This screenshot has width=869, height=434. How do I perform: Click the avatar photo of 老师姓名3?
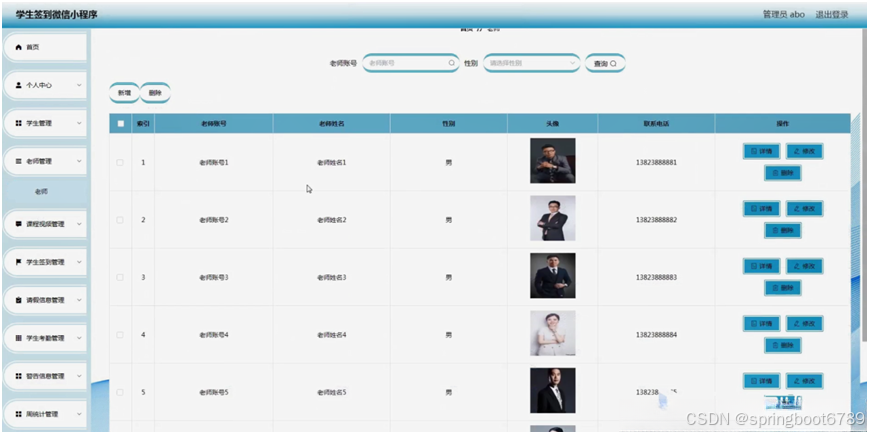point(553,275)
